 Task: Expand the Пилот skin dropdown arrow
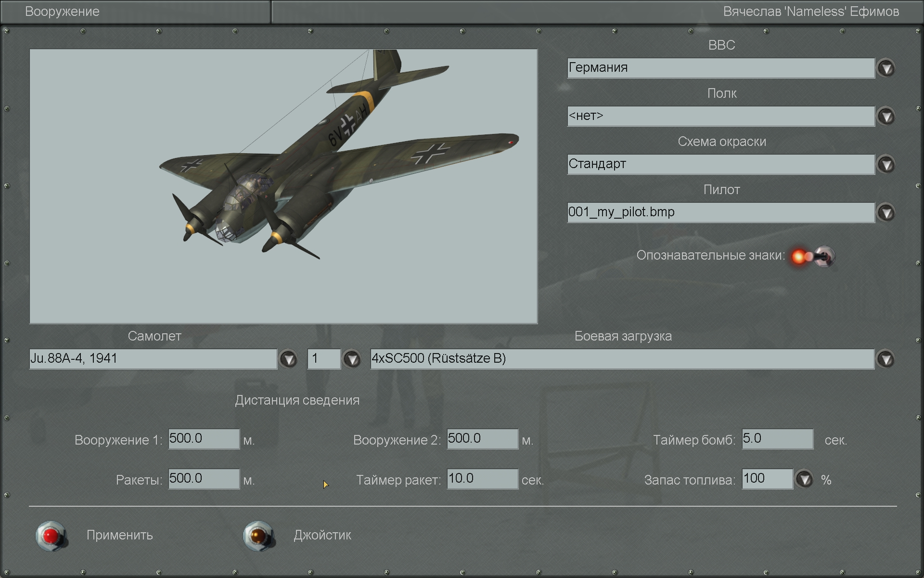coord(886,213)
